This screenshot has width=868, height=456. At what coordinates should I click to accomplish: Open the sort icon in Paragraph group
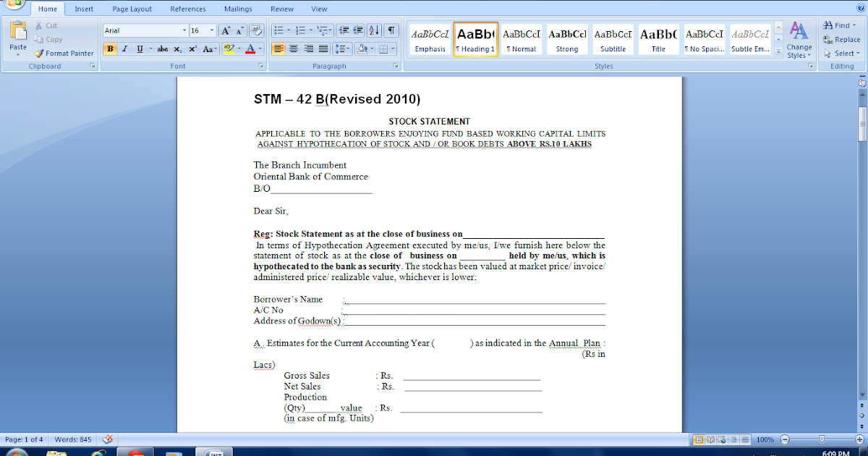[x=373, y=29]
